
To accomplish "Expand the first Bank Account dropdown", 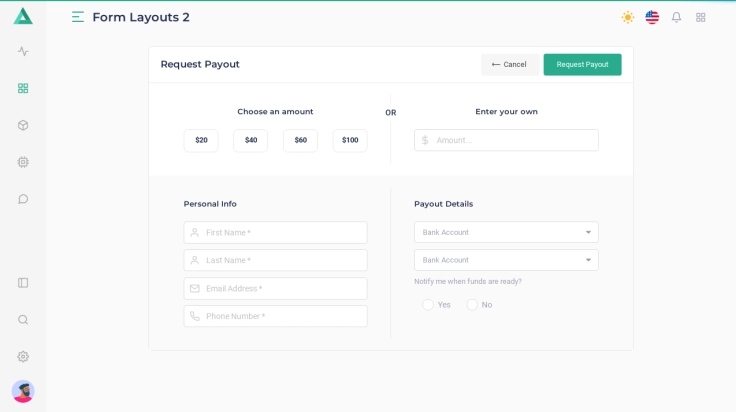I will (x=506, y=232).
